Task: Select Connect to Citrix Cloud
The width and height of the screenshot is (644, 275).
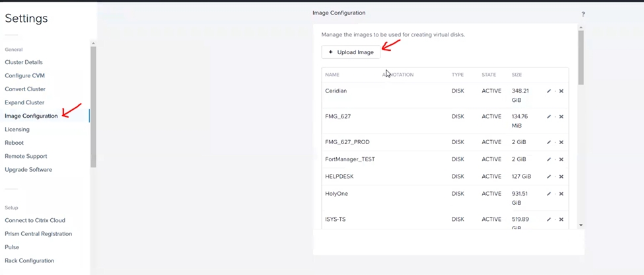Action: [x=35, y=220]
